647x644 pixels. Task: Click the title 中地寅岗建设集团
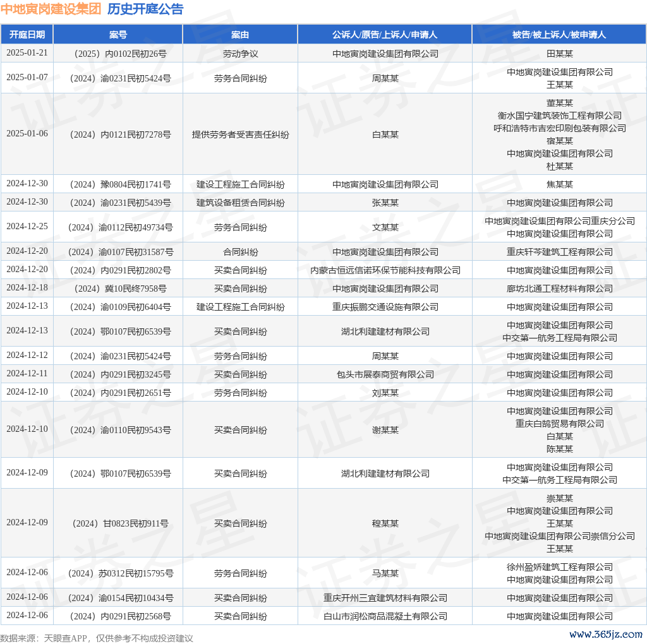51,9
